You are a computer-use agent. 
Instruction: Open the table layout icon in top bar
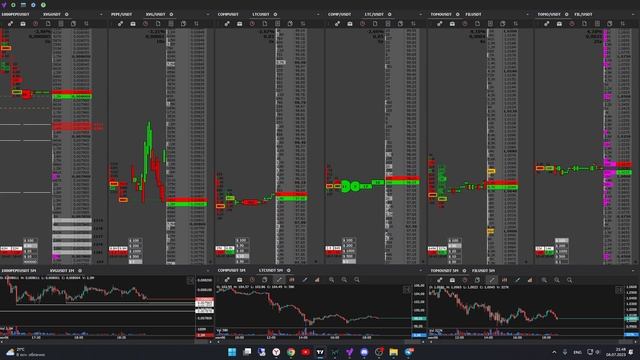click(23, 5)
